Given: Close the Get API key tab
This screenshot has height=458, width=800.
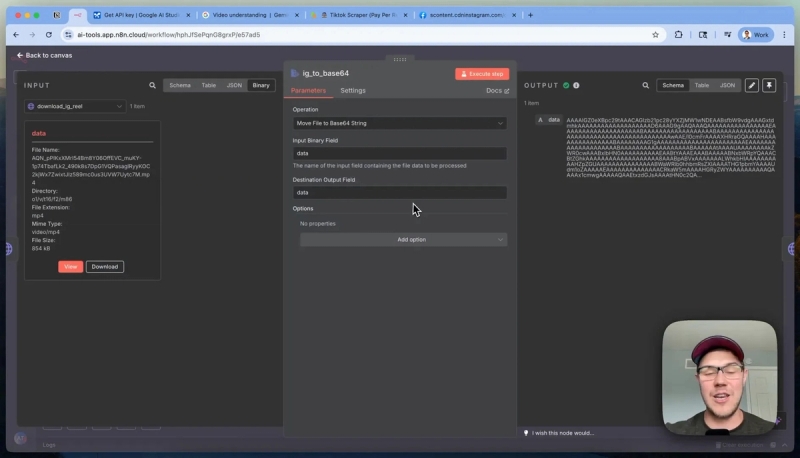Looking at the screenshot, I should (188, 15).
